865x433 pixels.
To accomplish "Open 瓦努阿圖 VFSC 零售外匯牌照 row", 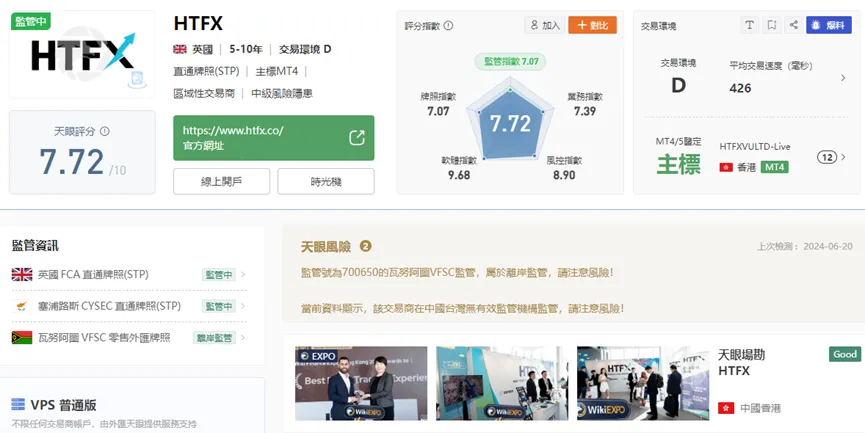I will click(x=129, y=337).
